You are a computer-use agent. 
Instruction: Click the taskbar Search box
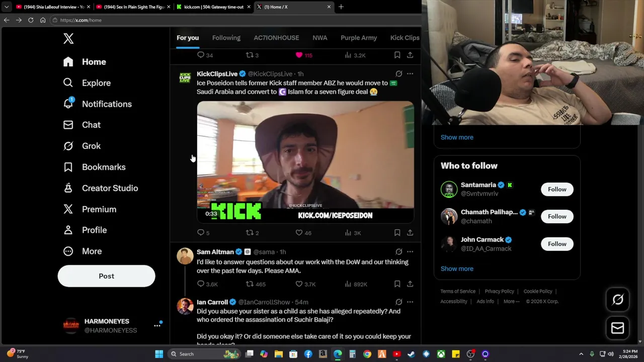204,354
